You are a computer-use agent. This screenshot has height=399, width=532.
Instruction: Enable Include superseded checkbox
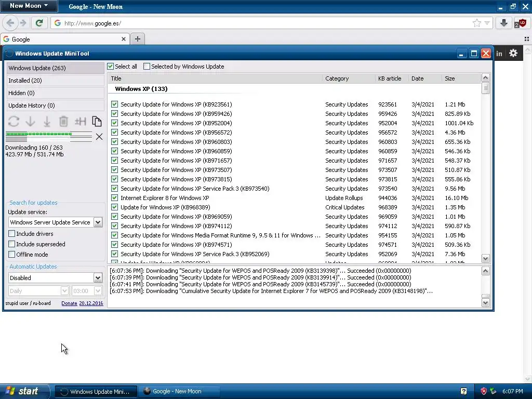pyautogui.click(x=11, y=244)
